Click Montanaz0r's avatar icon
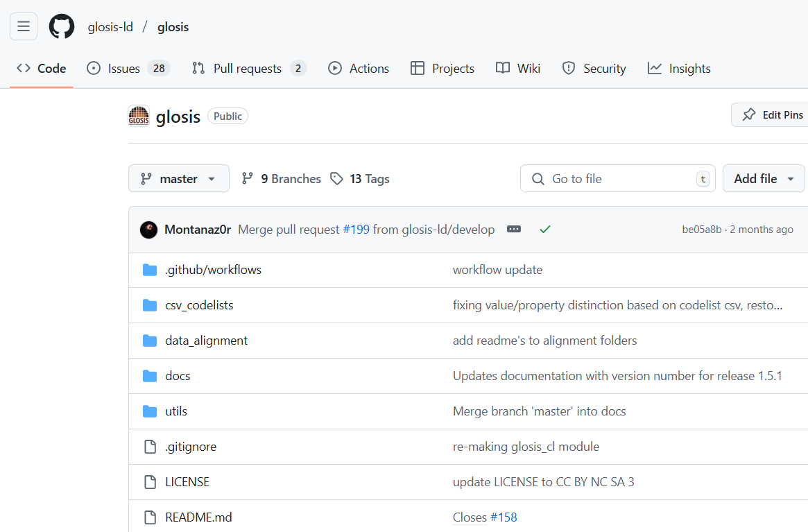 [x=148, y=230]
